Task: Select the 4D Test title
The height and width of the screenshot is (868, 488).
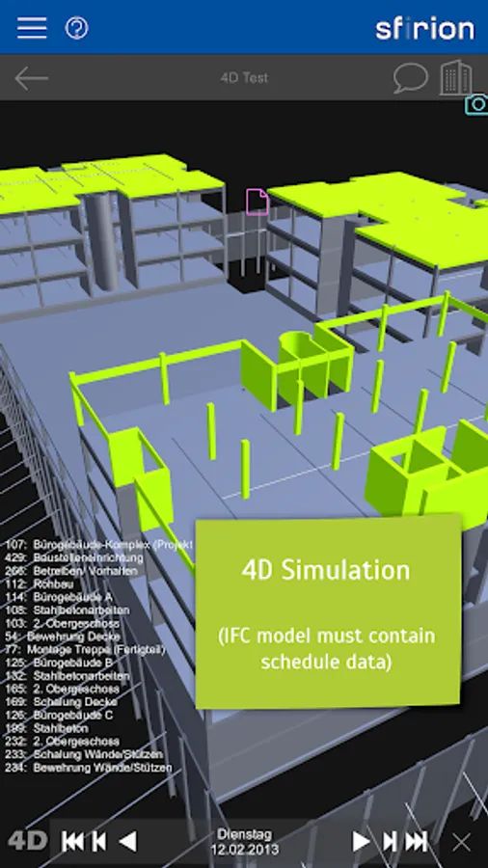Action: tap(244, 78)
